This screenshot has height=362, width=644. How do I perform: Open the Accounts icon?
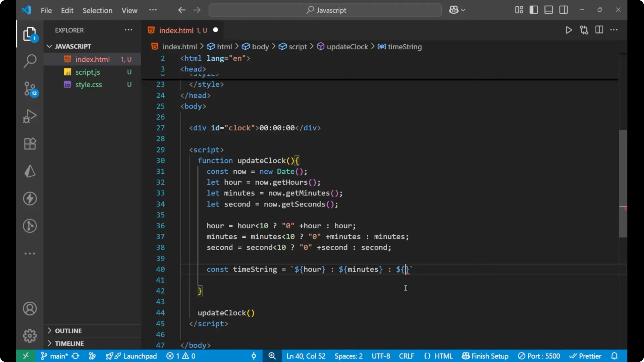(x=30, y=308)
